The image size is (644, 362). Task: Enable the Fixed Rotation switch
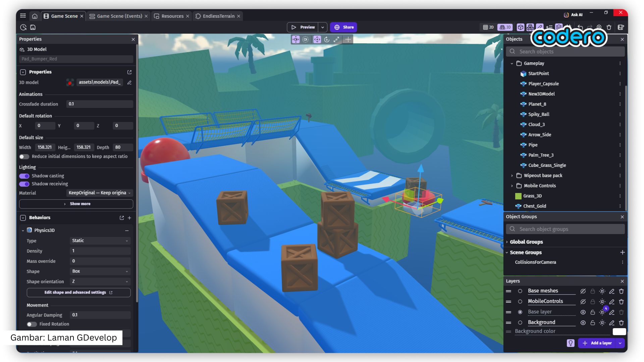(32, 324)
